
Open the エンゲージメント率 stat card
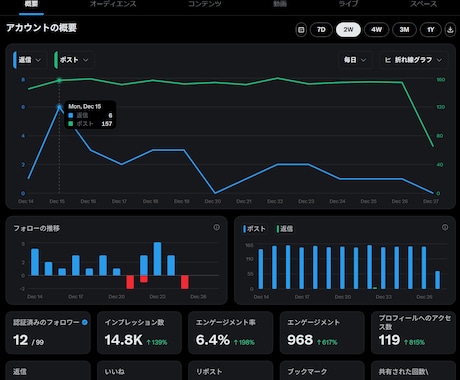(231, 333)
